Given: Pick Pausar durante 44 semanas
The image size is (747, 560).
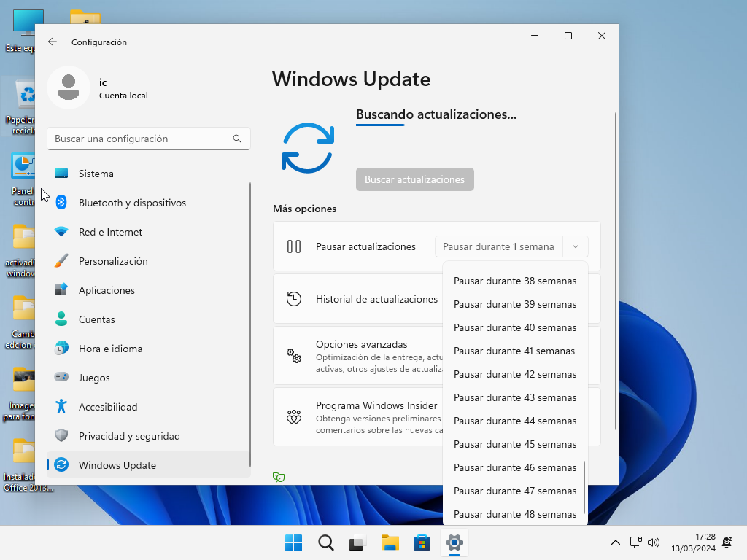Looking at the screenshot, I should click(x=515, y=421).
